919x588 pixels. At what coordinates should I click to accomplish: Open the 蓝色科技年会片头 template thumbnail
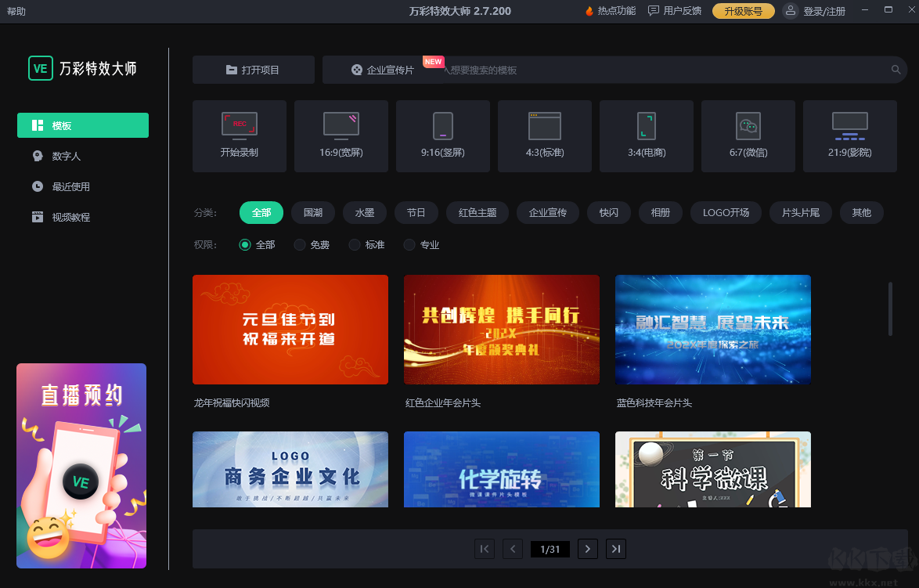click(712, 330)
